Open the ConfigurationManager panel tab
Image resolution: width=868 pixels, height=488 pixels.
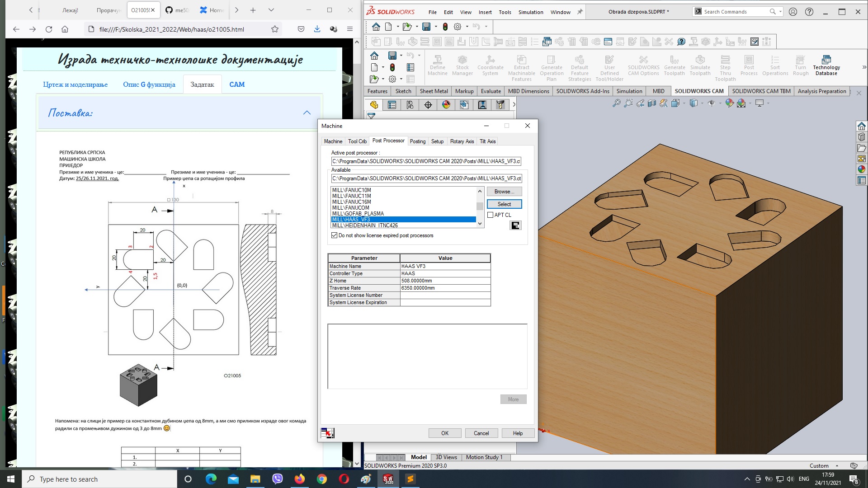click(x=410, y=105)
